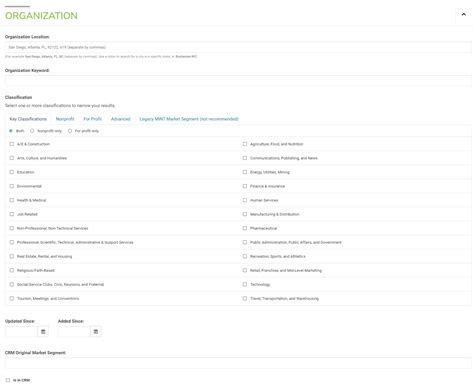Check Communications, Publishing, and News
The height and width of the screenshot is (392, 474).
pyautogui.click(x=245, y=158)
